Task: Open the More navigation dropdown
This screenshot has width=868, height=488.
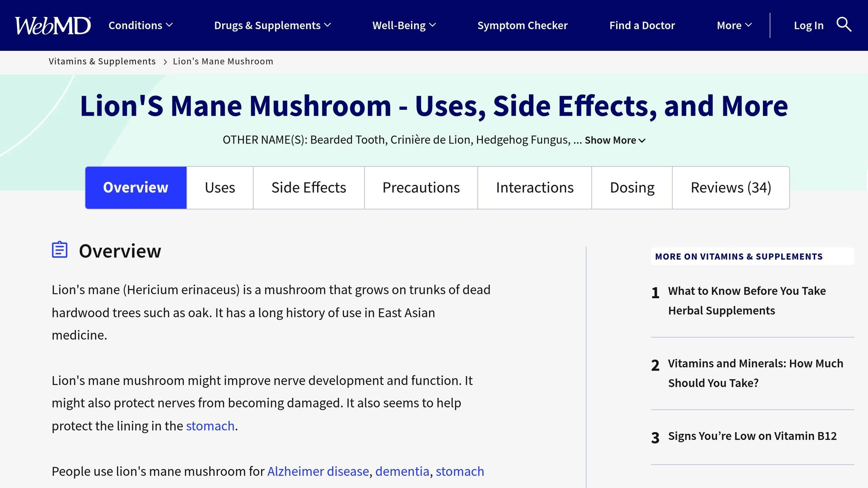Action: [x=734, y=25]
